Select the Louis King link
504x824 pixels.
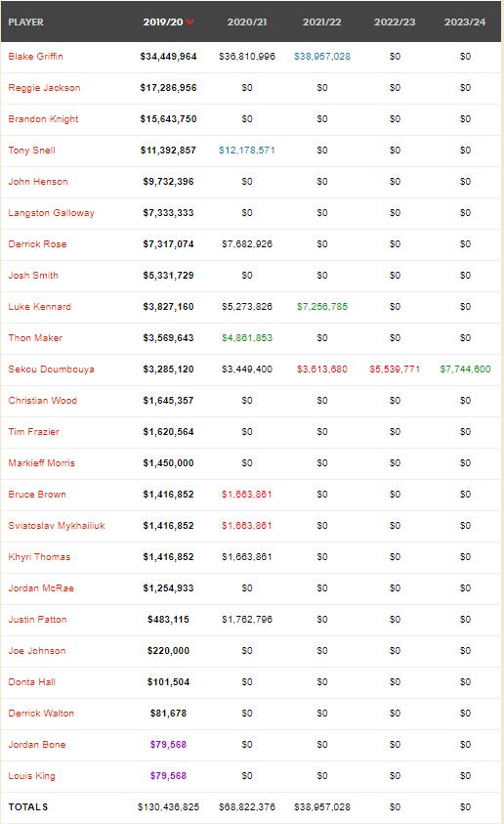point(31,776)
